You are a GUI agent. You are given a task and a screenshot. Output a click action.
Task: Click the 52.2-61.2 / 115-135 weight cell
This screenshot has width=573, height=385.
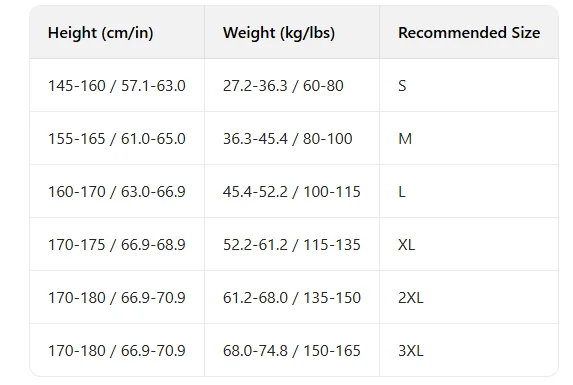coord(292,244)
